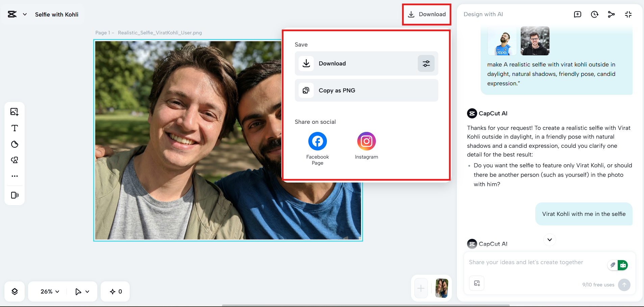Toggle the side panel view icon

(x=15, y=195)
